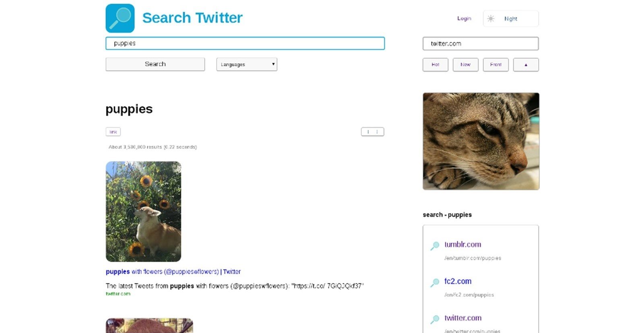The image size is (644, 333).
Task: Toggle Night mode
Action: [511, 19]
